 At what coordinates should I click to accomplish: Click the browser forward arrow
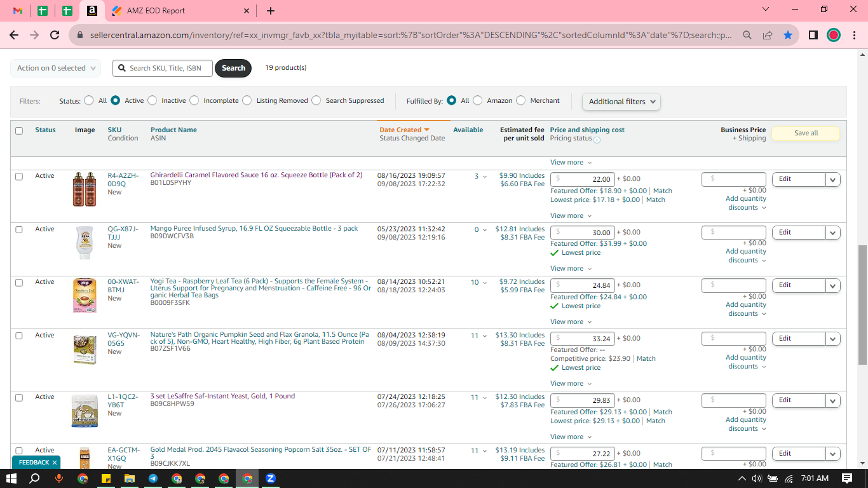(x=34, y=36)
